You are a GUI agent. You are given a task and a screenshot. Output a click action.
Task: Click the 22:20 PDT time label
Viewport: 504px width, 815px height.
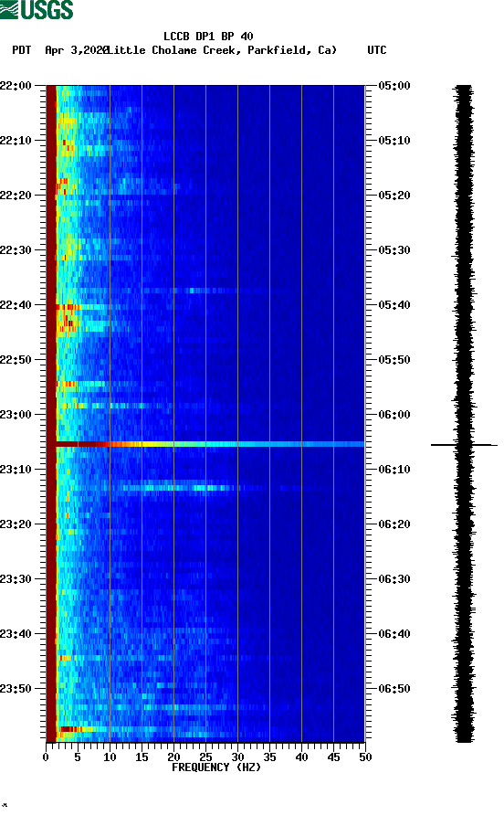(16, 196)
